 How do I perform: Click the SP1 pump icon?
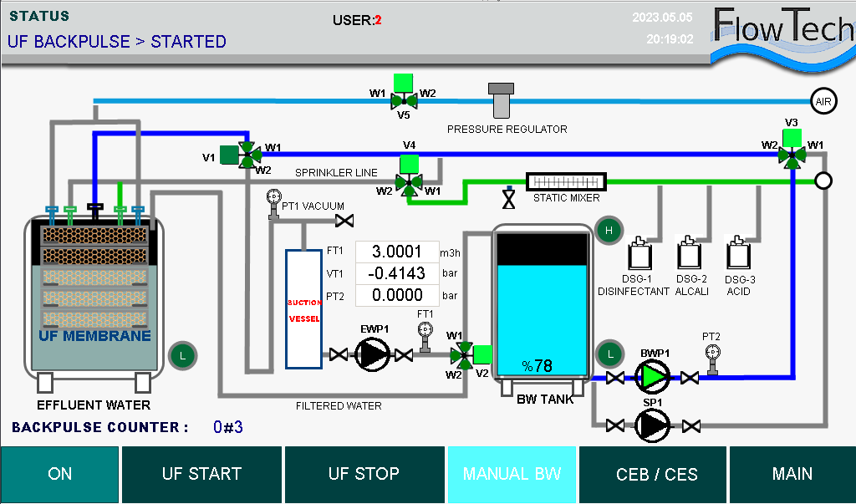(653, 425)
